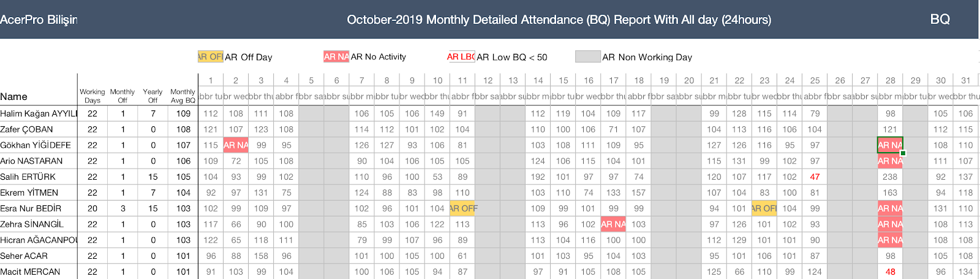Select the Working Days column header
The image size is (980, 279).
[92, 96]
